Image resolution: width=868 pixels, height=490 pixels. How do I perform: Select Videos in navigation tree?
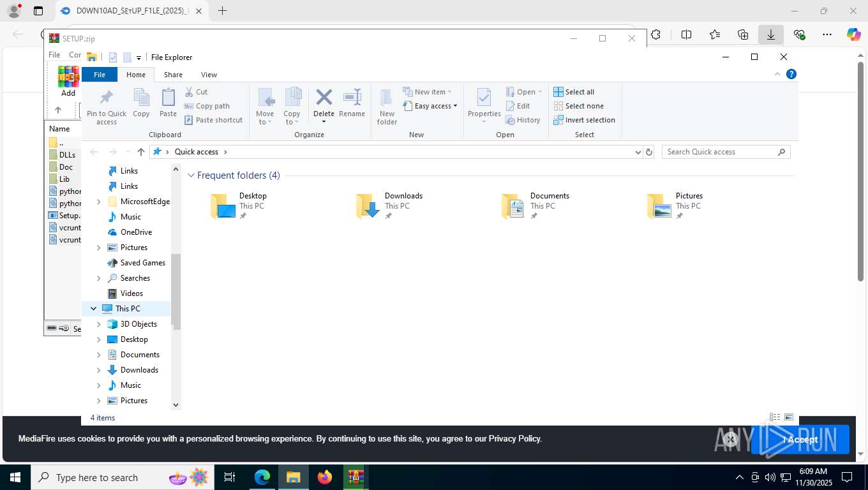click(x=131, y=293)
